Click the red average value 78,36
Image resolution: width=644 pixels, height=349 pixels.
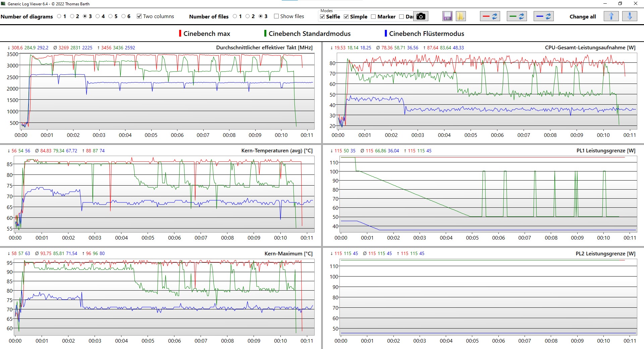[387, 48]
